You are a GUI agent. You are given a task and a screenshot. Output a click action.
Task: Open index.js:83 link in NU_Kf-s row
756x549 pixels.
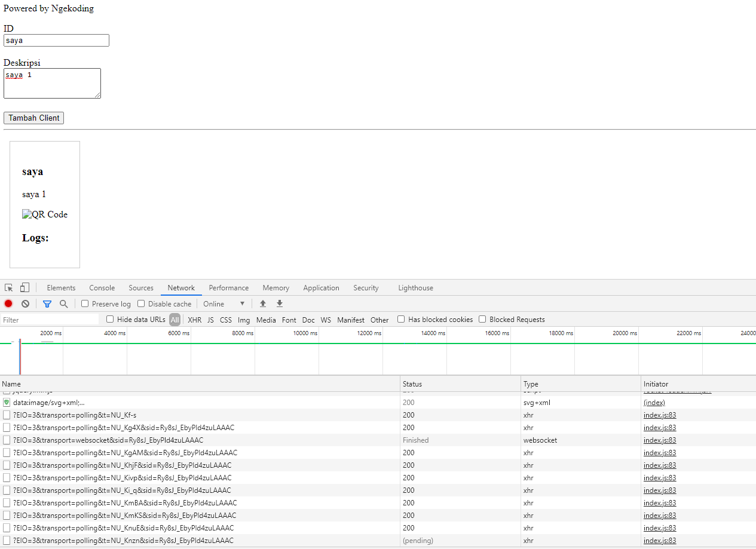point(660,415)
